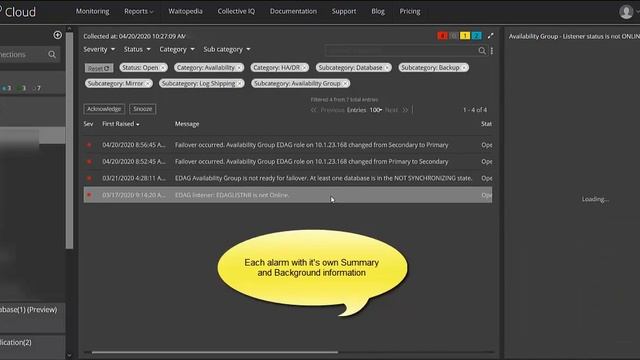
Task: Click the 03/21/2020 4:28:11 timestamp cell
Action: coord(134,178)
